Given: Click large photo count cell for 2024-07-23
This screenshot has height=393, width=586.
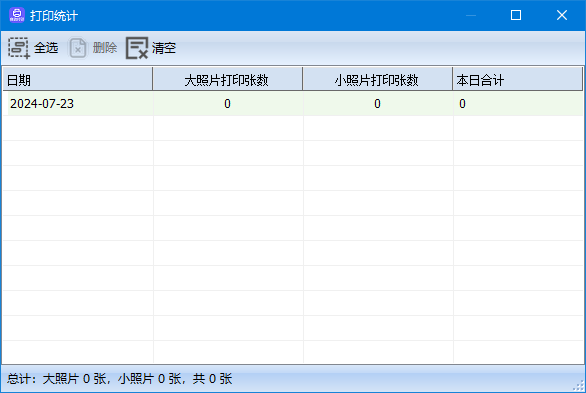Looking at the screenshot, I should point(228,103).
